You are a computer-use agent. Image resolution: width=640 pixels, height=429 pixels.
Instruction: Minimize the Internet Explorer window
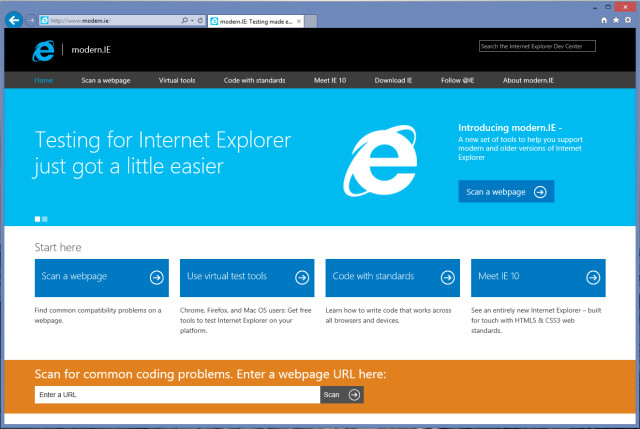595,7
